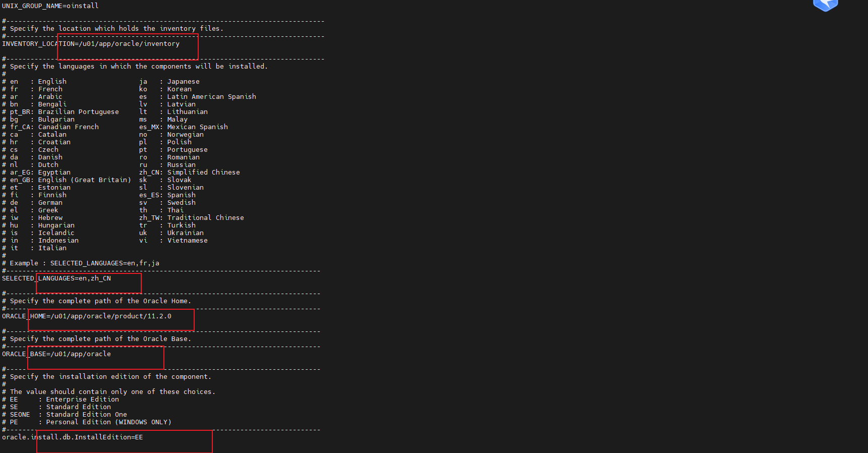This screenshot has width=868, height=453.
Task: Click the 'uk : Ukrainian' entry
Action: [x=171, y=233]
